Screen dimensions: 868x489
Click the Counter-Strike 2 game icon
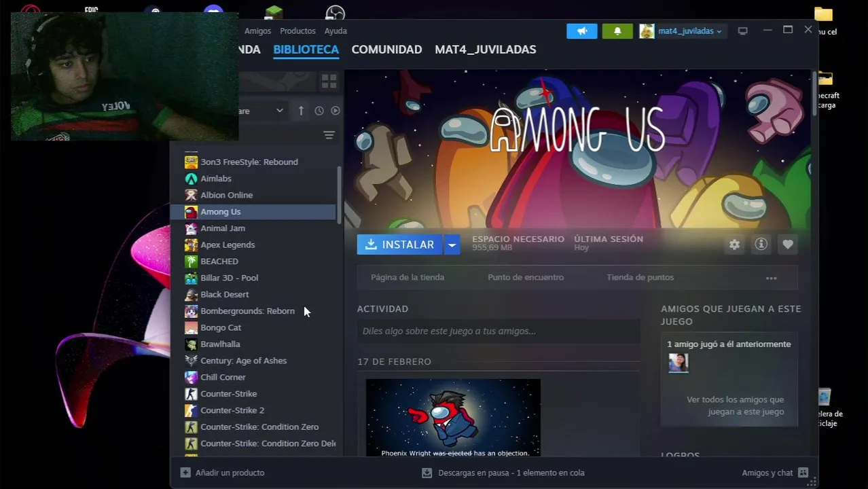coord(191,410)
